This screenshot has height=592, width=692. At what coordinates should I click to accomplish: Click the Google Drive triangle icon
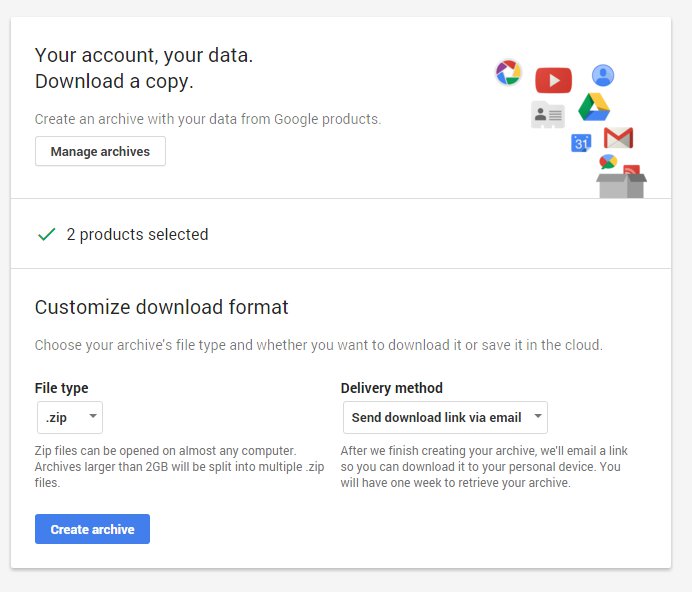(594, 107)
